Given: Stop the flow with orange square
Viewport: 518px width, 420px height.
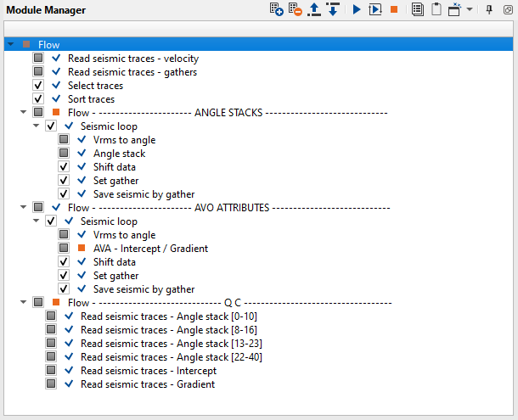Looking at the screenshot, I should (394, 9).
